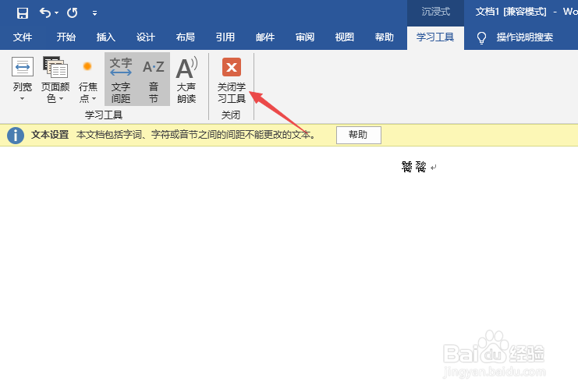Switch to the 设计 tab
Image resolution: width=578 pixels, height=392 pixels.
146,37
